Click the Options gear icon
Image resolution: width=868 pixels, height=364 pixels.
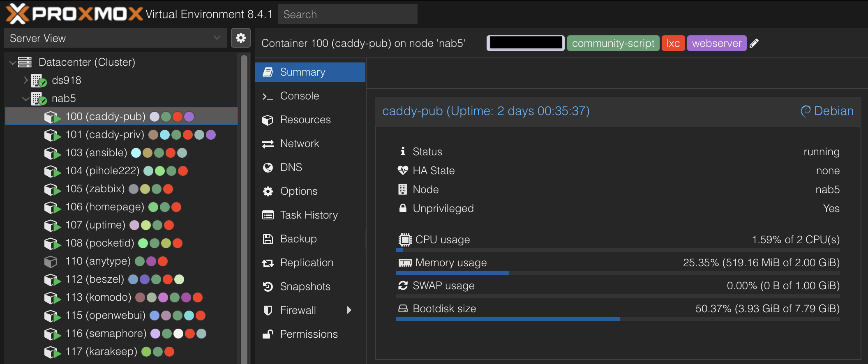tap(268, 191)
